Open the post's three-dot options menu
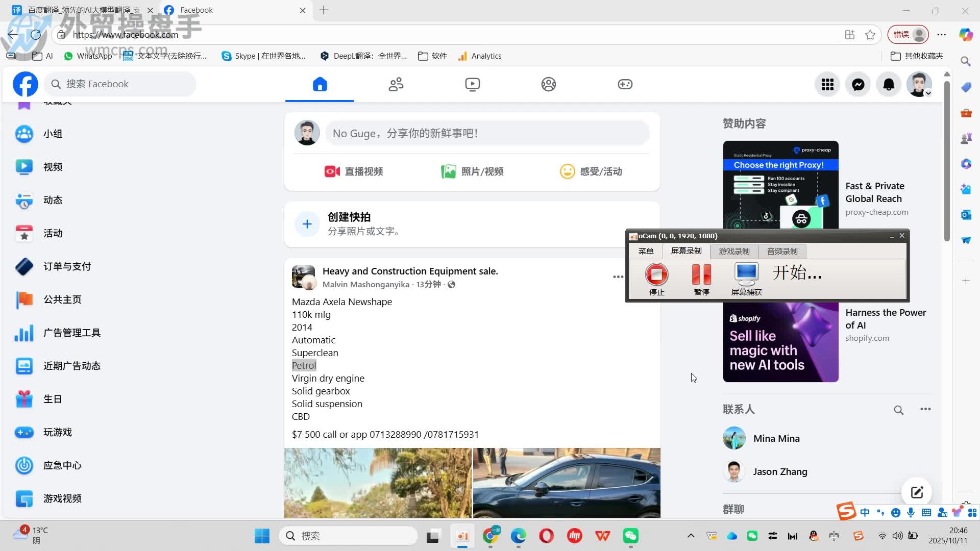The image size is (980, 551). pyautogui.click(x=618, y=277)
